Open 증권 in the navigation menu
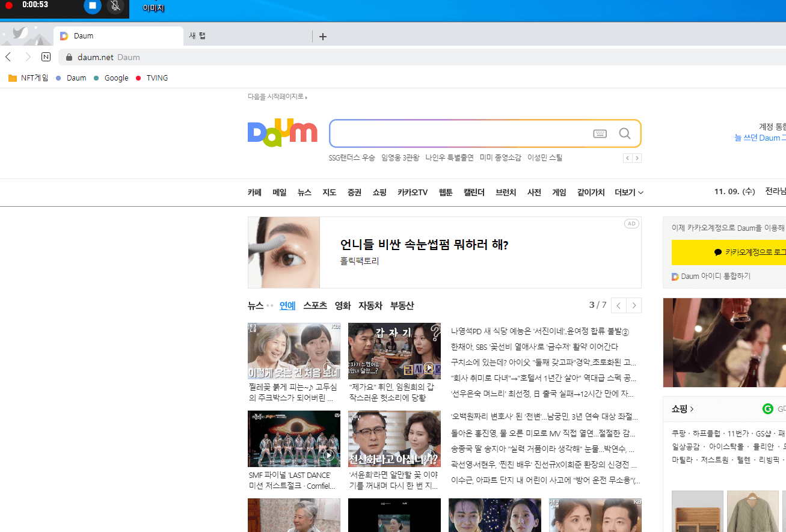This screenshot has height=532, width=786. click(x=354, y=192)
